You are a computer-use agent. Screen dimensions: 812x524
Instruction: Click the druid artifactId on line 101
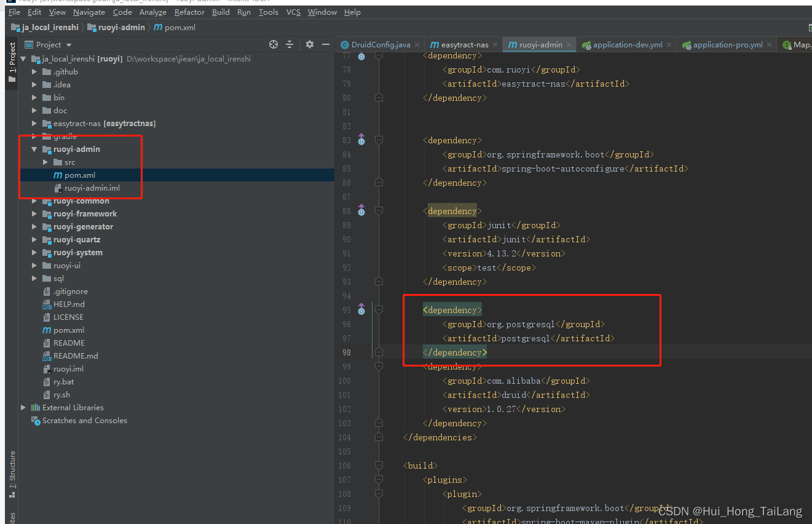coord(513,394)
